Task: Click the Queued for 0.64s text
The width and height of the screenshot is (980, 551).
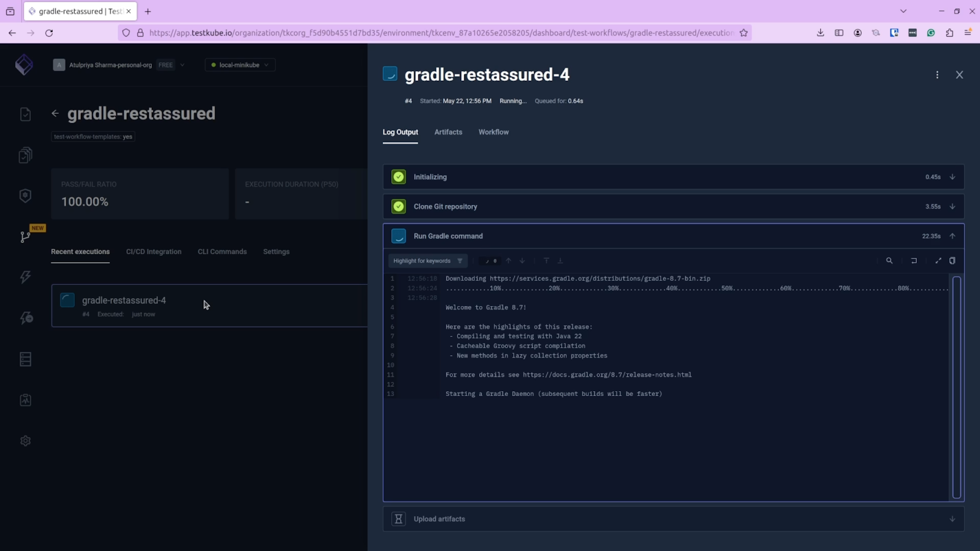Action: tap(559, 101)
